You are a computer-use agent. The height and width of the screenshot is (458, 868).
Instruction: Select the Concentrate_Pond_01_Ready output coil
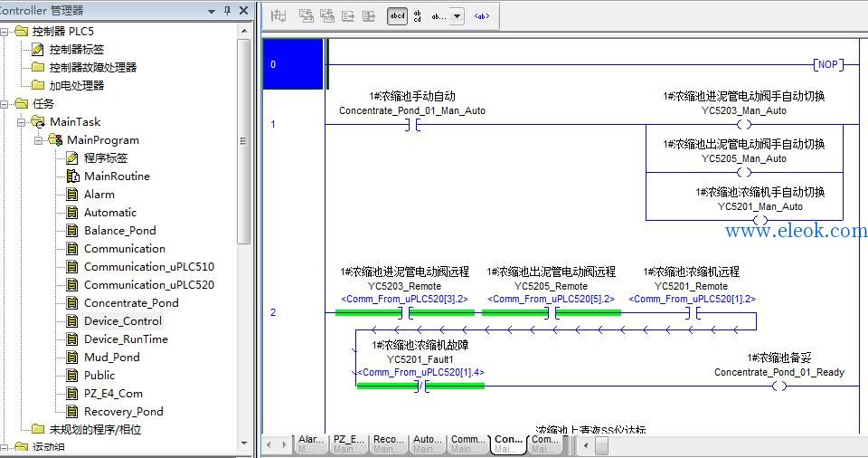tap(779, 386)
